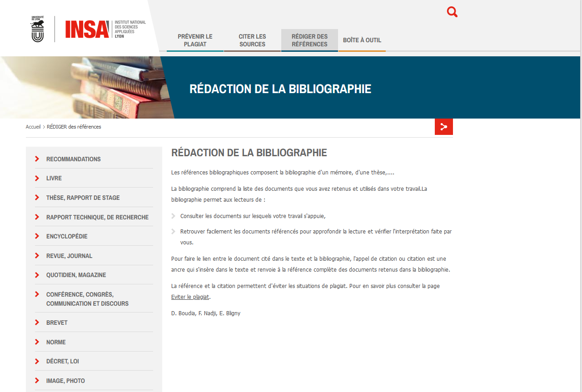Click the chevron beside Livre
Viewport: 582px width, 392px height.
(x=37, y=178)
